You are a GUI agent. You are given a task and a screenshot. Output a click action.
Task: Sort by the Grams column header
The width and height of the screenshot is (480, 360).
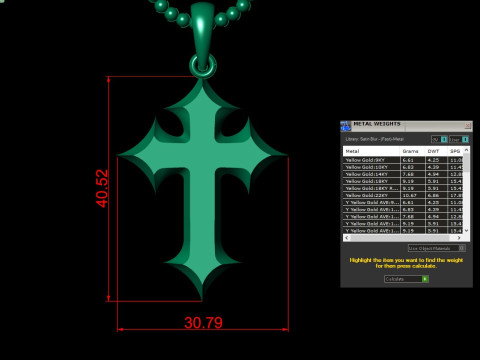click(413, 151)
